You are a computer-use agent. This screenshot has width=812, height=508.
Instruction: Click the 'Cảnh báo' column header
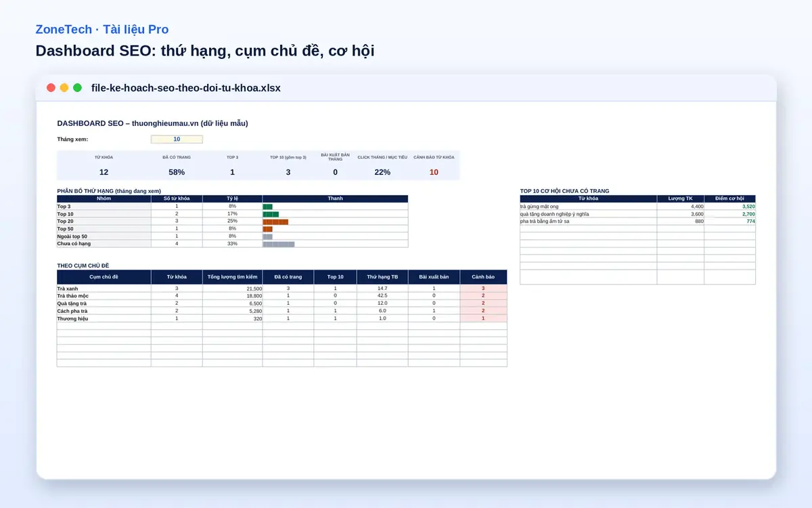(x=483, y=277)
